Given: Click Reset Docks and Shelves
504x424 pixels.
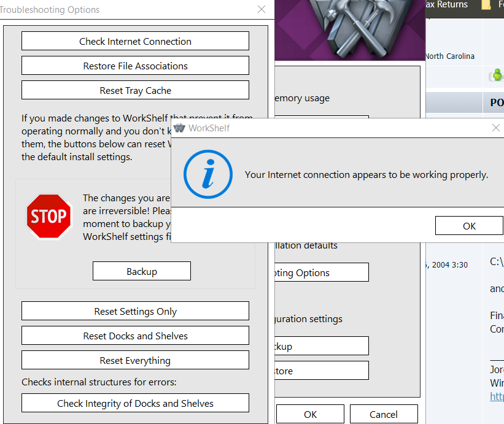Looking at the screenshot, I should 135,336.
